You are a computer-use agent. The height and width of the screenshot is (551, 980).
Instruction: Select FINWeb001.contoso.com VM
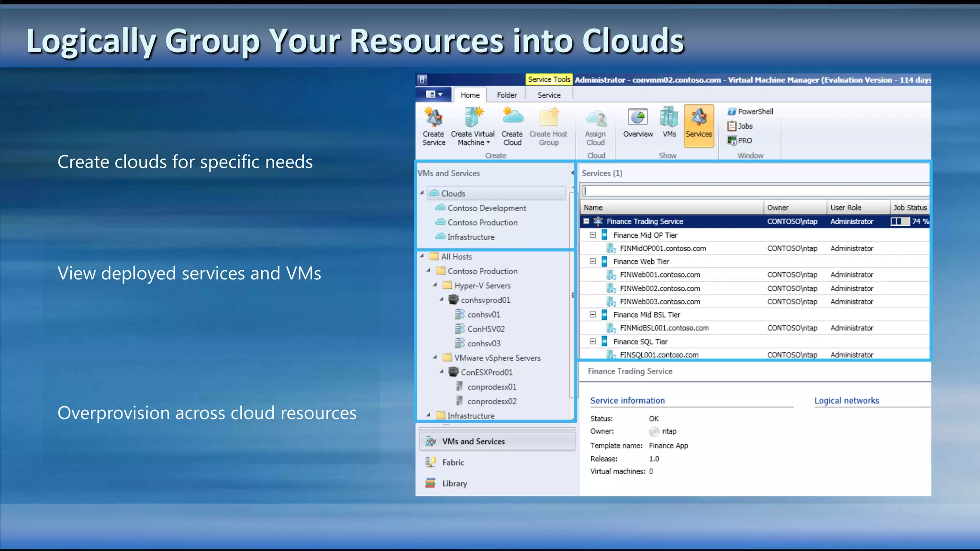[x=755, y=275]
